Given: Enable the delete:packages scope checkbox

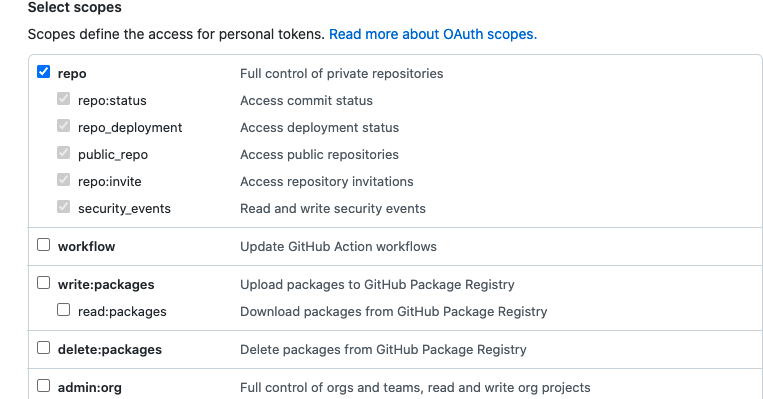Looking at the screenshot, I should click(43, 348).
